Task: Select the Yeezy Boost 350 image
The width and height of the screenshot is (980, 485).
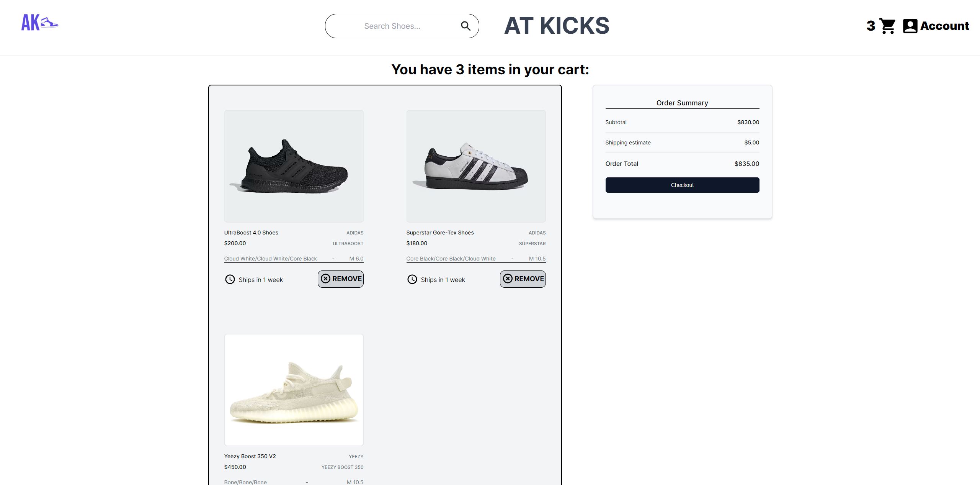Action: [294, 390]
